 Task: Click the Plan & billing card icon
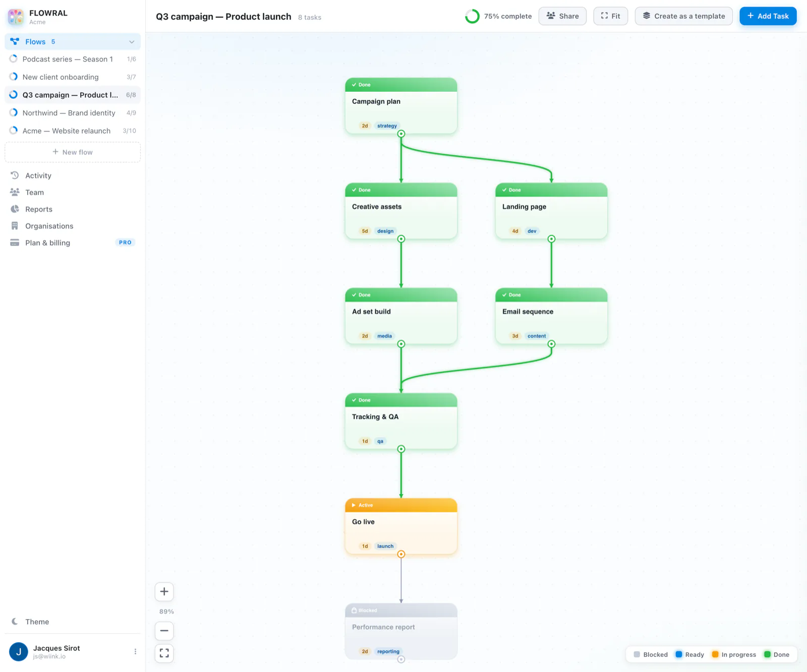pyautogui.click(x=15, y=242)
